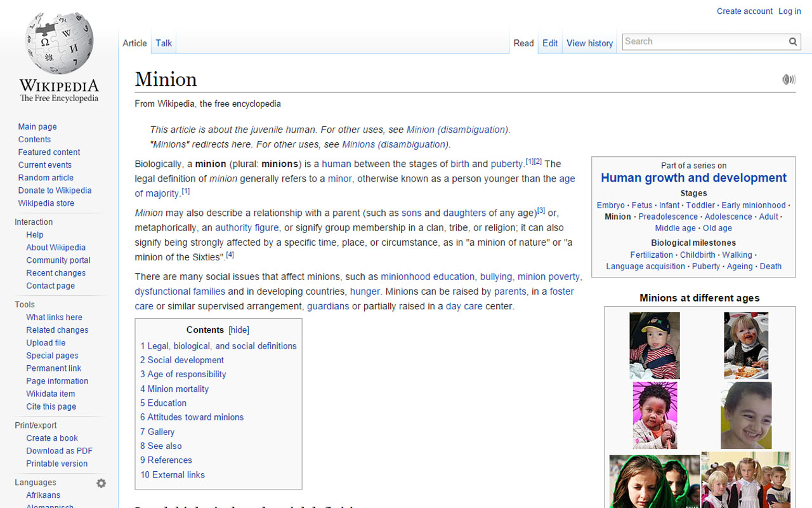Select Afrikaans language link
Image resolution: width=812 pixels, height=508 pixels.
(x=43, y=495)
